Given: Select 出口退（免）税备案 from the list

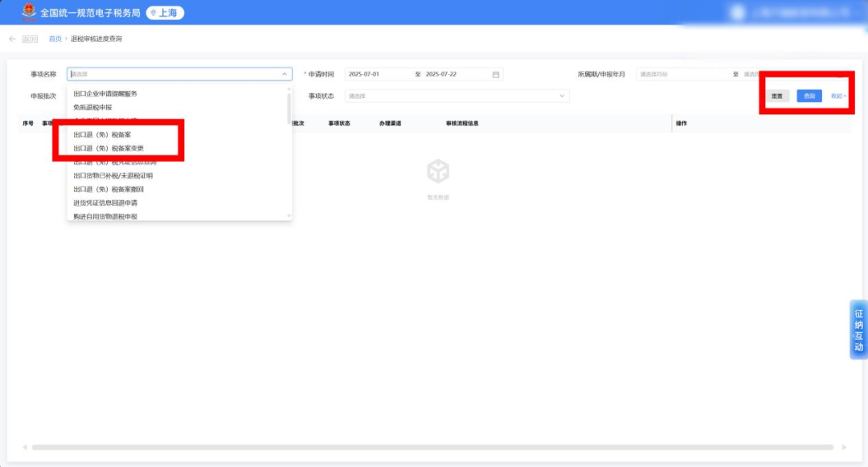Looking at the screenshot, I should pyautogui.click(x=102, y=135).
